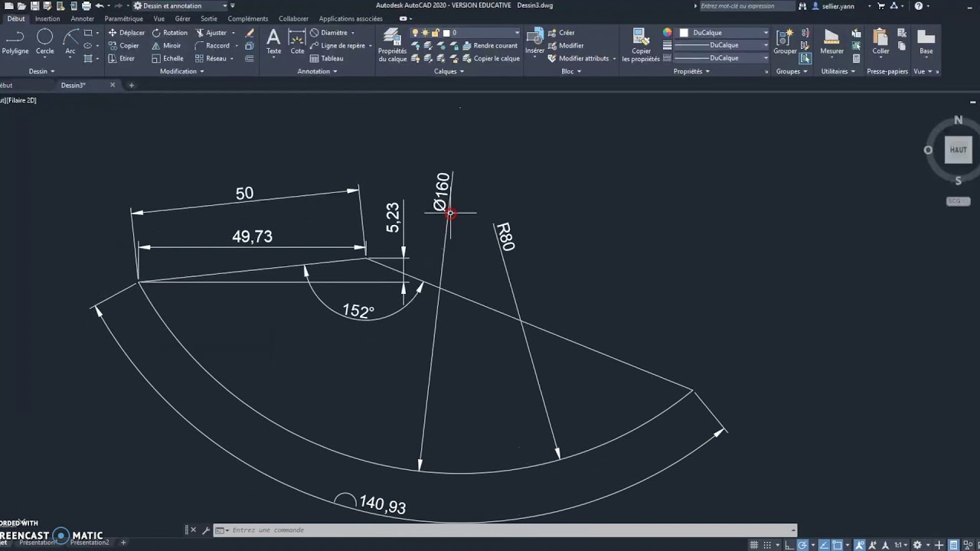Select the Cercle tool
The height and width of the screenshot is (551, 980).
(45, 42)
